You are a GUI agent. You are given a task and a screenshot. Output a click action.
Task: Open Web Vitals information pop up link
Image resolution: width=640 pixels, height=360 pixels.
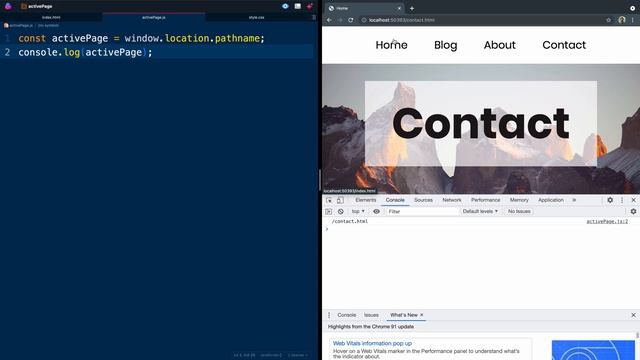(x=372, y=343)
